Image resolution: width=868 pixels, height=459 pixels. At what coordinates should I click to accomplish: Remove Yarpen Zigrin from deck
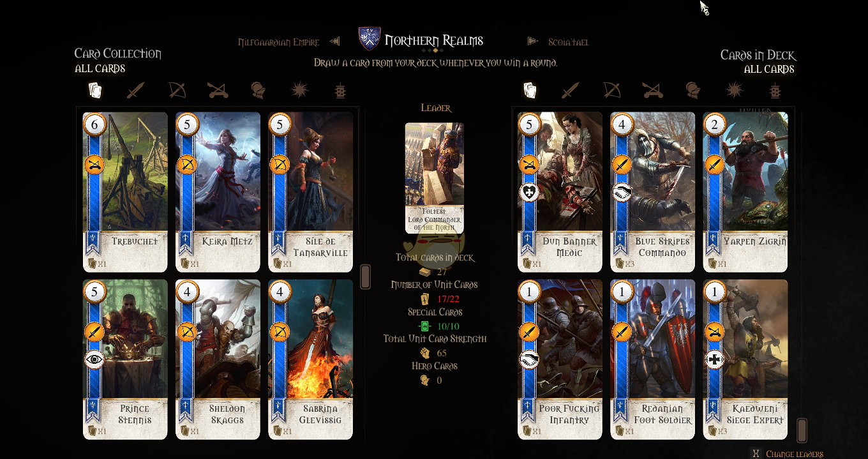745,192
